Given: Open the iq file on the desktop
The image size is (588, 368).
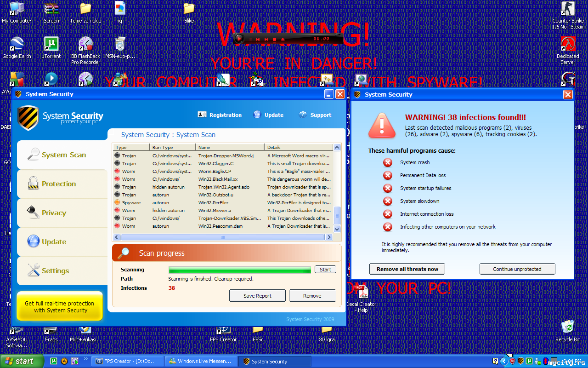Looking at the screenshot, I should 120,12.
